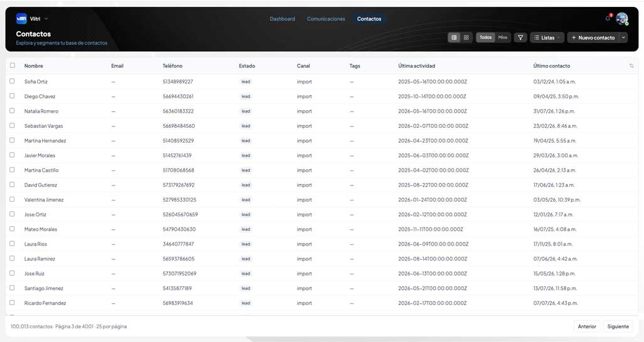Click the Viitri logo icon
This screenshot has width=644, height=342.
tap(21, 18)
